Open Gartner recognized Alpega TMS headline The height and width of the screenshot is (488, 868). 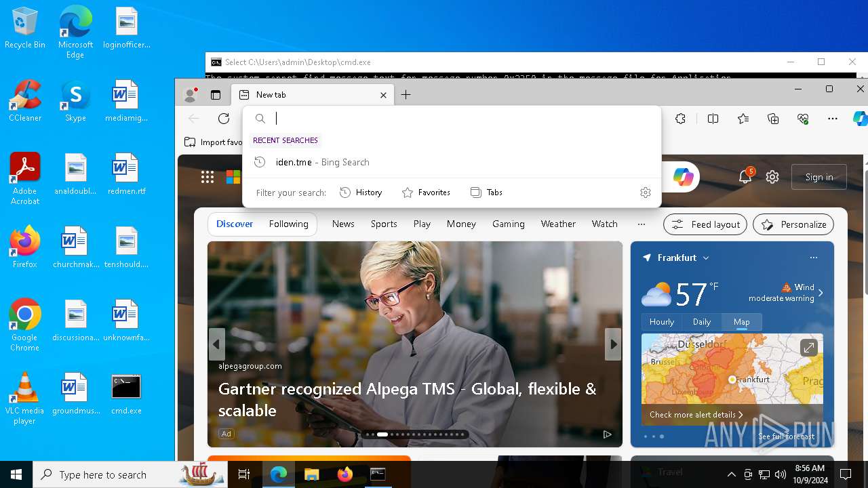click(408, 399)
